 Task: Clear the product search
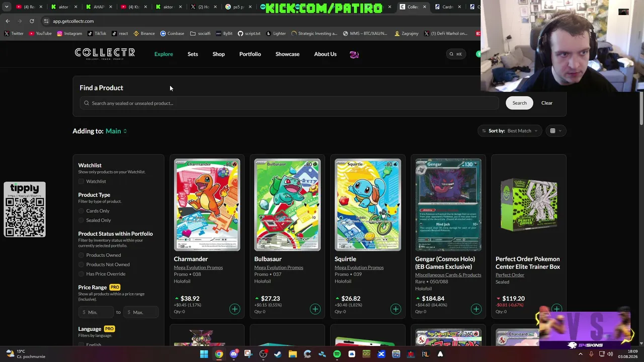point(547,103)
